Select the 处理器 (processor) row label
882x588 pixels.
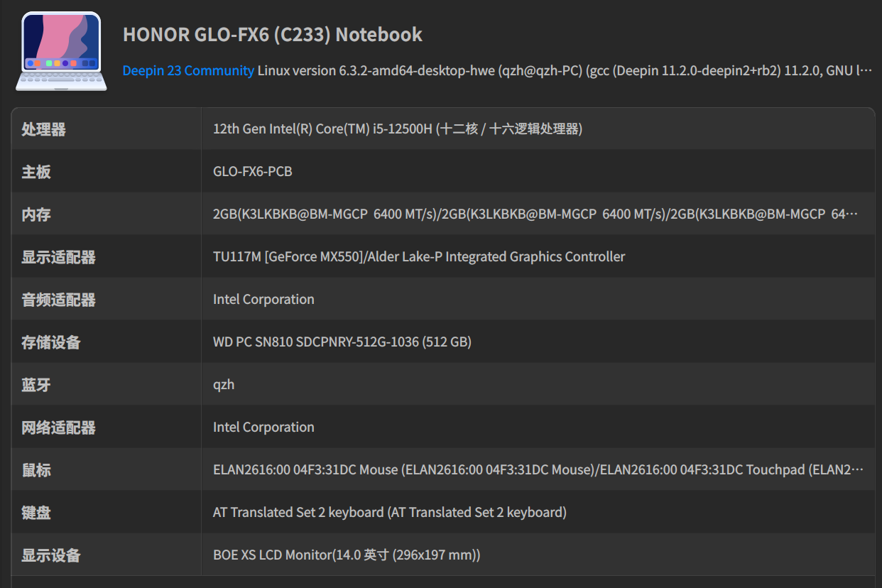click(43, 129)
